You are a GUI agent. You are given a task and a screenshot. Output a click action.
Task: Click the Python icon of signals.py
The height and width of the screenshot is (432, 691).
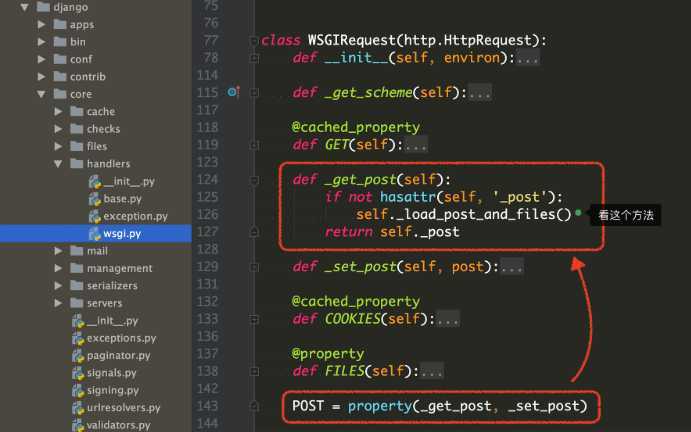(78, 373)
